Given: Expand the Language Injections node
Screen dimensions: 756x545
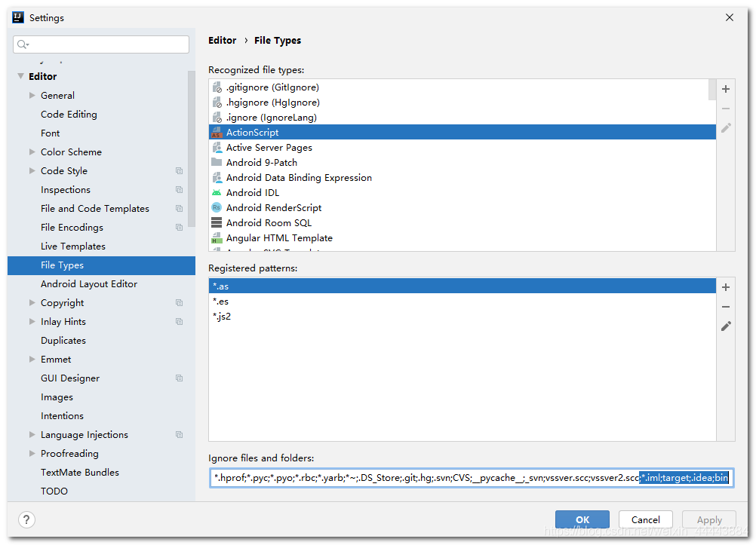Looking at the screenshot, I should point(32,435).
